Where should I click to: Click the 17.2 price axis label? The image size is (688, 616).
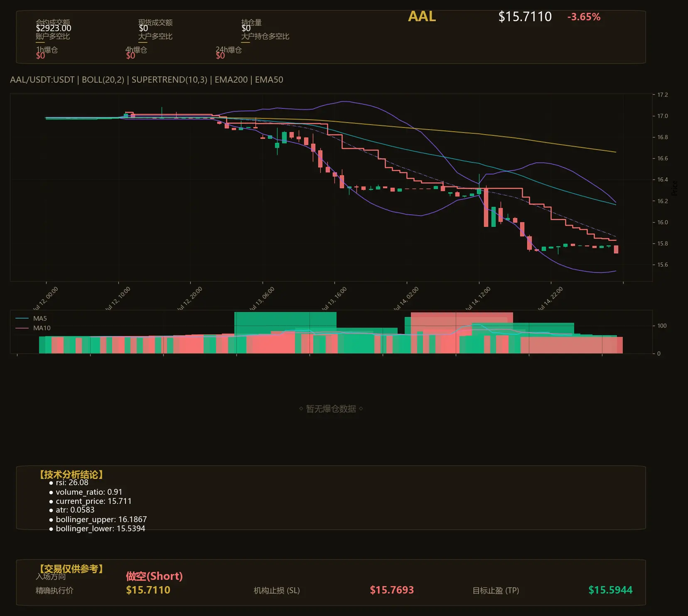663,95
